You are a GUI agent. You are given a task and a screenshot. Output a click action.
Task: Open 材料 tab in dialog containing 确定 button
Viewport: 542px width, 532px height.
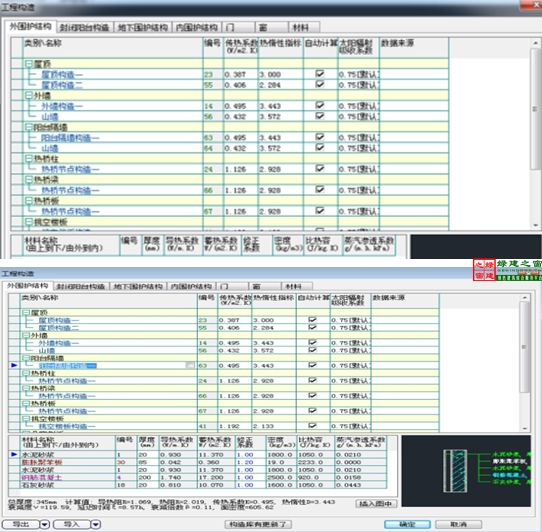point(297,287)
